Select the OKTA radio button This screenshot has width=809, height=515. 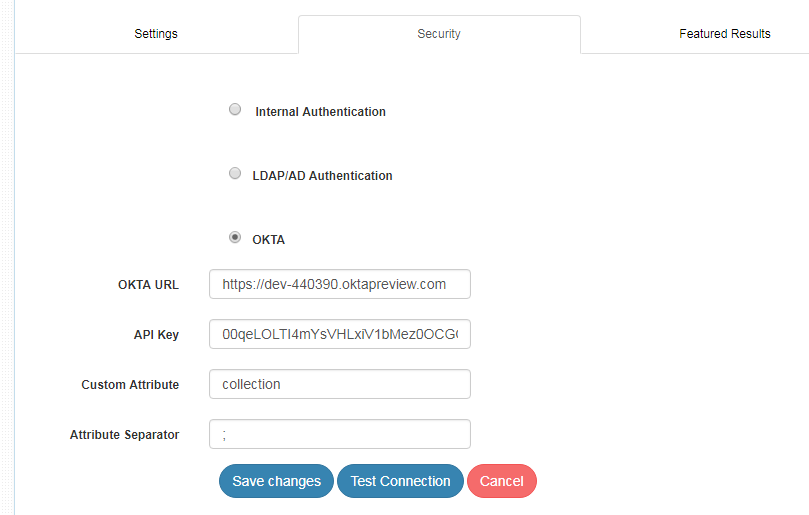pos(235,237)
